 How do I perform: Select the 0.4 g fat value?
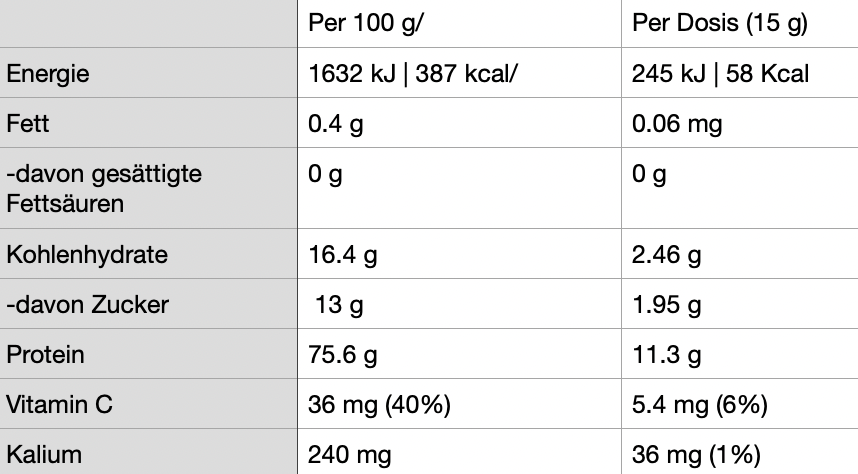460,123
